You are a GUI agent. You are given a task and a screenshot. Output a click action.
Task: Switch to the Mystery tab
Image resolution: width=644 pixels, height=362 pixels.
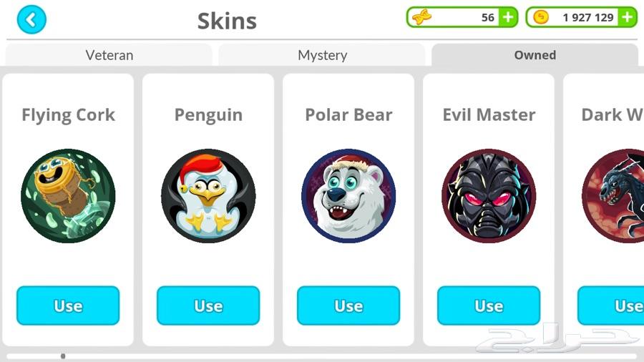(323, 55)
